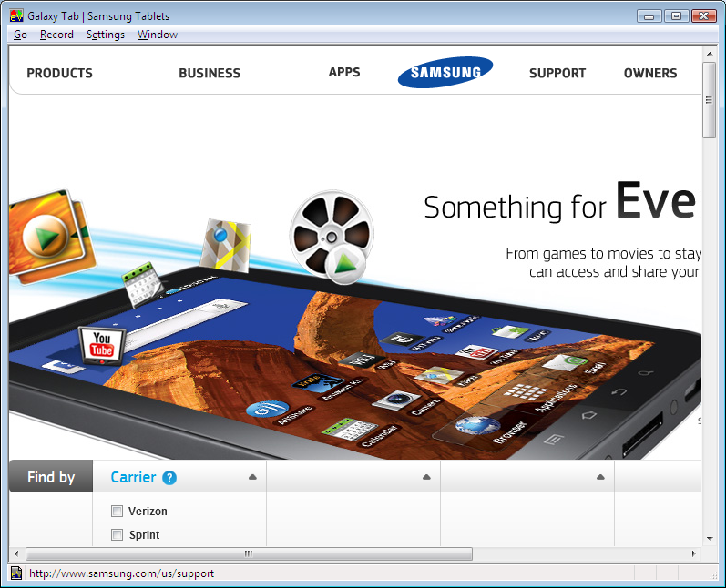Click the status bar page icon
The height and width of the screenshot is (588, 726).
(x=16, y=573)
